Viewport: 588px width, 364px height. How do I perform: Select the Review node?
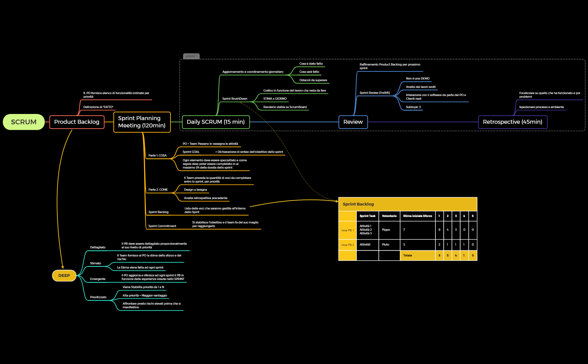pos(353,122)
